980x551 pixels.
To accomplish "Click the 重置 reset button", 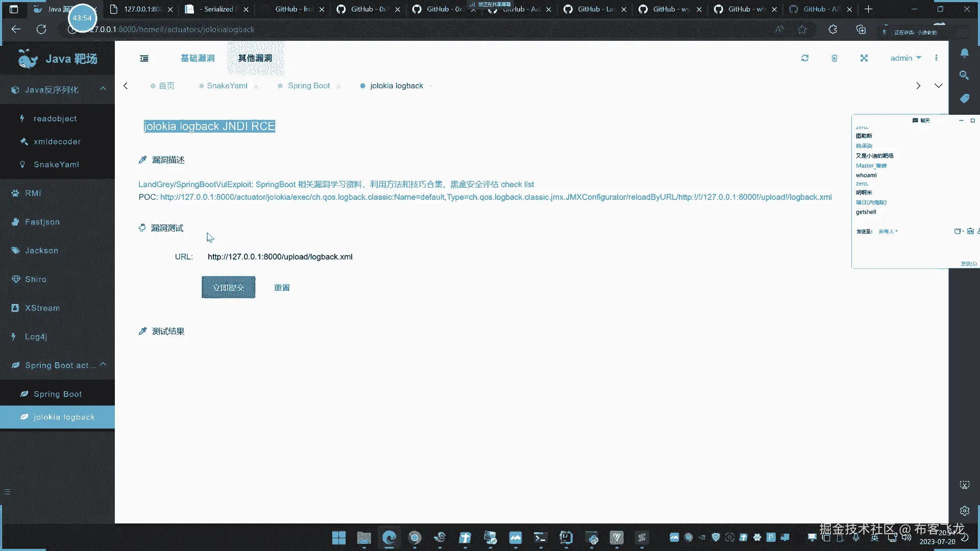I will tap(282, 288).
